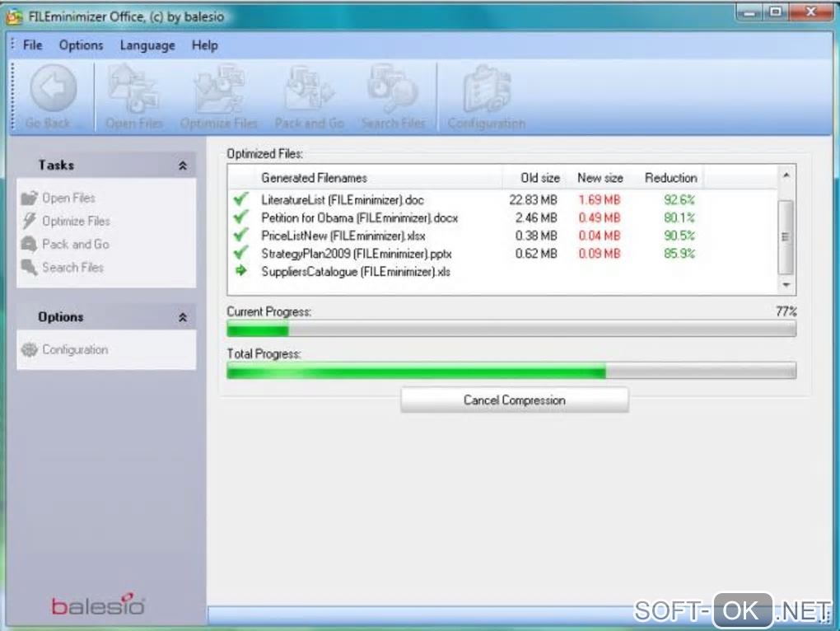This screenshot has height=631, width=840.
Task: Click the Cancel Compression button
Action: click(x=514, y=400)
